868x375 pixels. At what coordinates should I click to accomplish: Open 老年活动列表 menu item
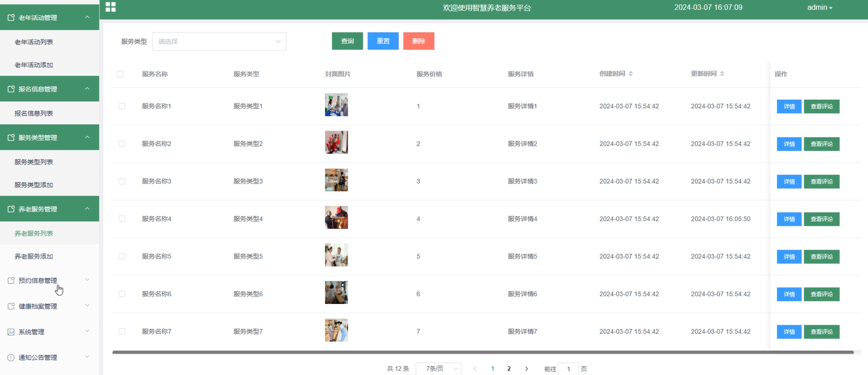point(50,42)
